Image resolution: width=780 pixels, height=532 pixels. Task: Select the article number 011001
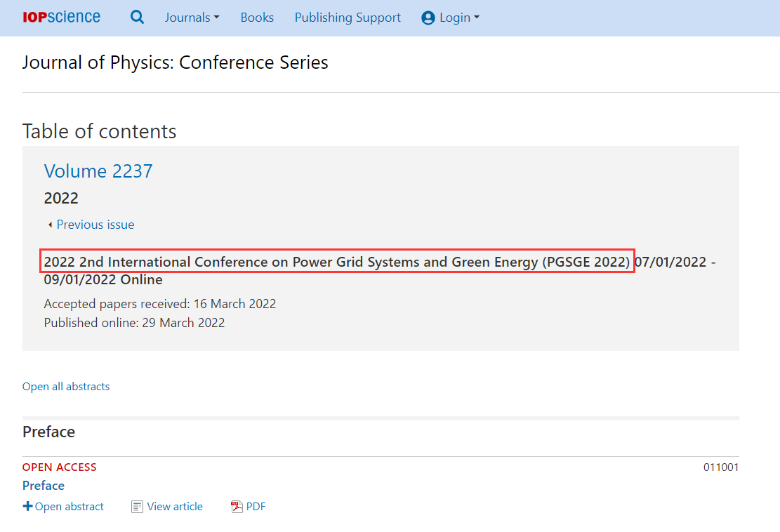(x=721, y=467)
